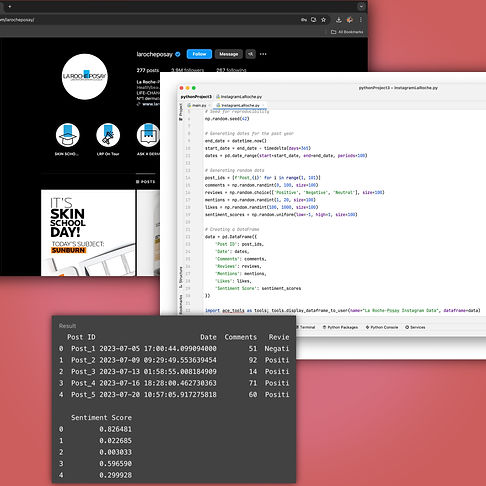This screenshot has height=486, width=486.
Task: Click the blue verified badge next to larocheposay
Action: [x=178, y=54]
